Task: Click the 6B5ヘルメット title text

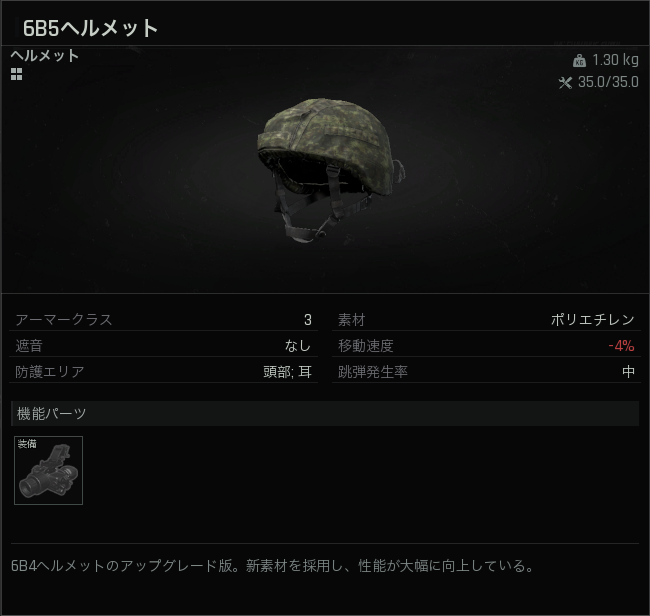Action: pyautogui.click(x=90, y=28)
